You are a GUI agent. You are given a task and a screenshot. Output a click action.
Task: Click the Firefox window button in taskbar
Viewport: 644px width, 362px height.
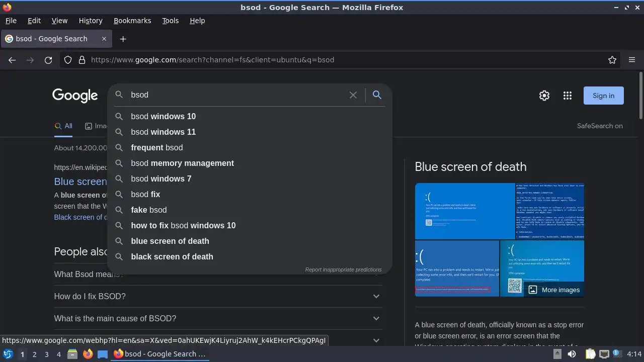coord(159,354)
